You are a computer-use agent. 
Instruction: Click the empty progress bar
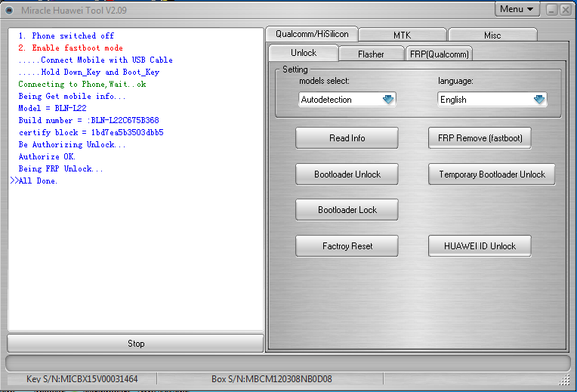tap(288, 363)
